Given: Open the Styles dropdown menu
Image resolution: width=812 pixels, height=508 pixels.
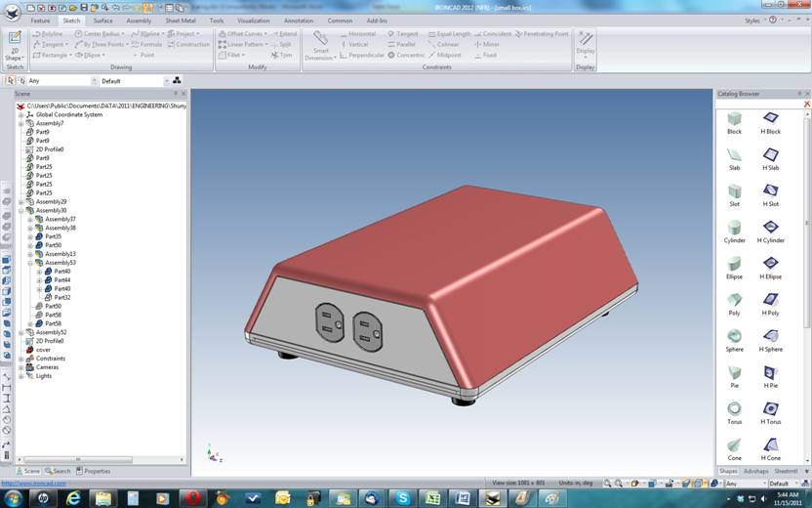Looking at the screenshot, I should point(755,20).
